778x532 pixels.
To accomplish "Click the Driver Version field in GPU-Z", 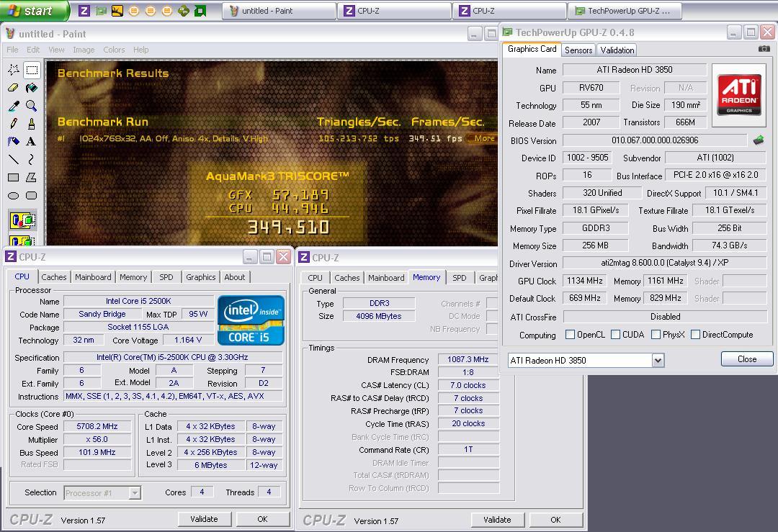I will [666, 263].
